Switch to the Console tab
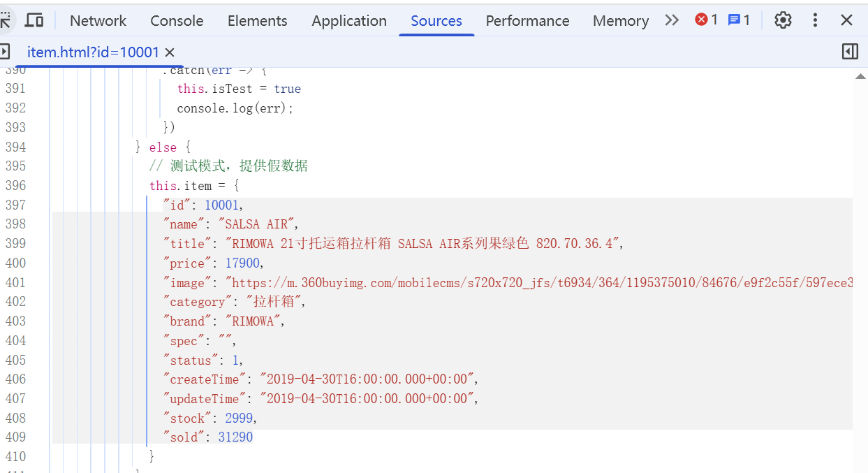Image resolution: width=868 pixels, height=473 pixels. click(177, 21)
